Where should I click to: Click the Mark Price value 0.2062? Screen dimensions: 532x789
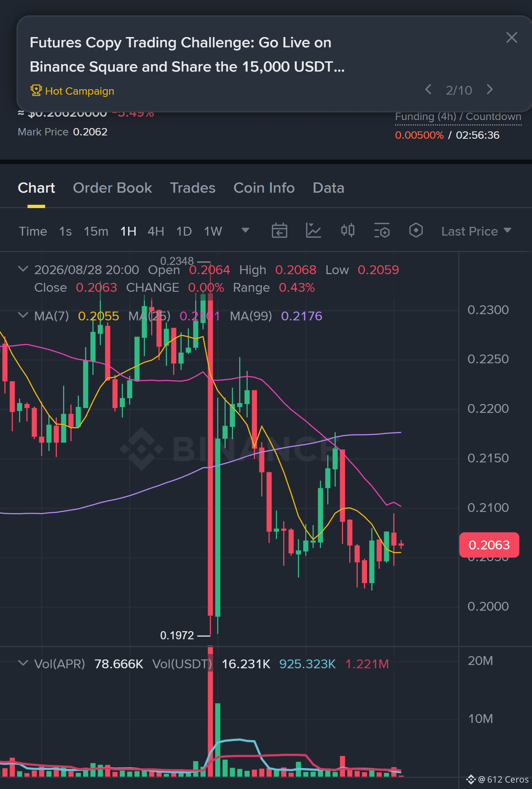[x=90, y=132]
